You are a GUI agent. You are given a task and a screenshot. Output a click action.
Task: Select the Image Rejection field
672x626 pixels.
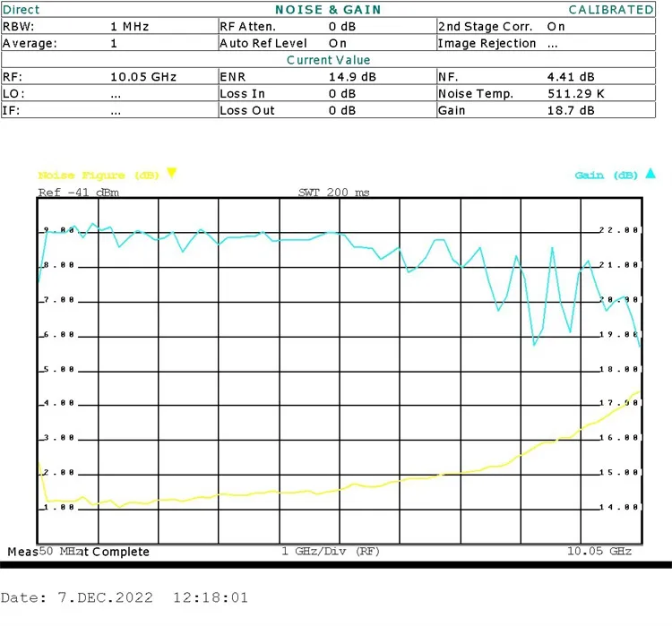click(x=546, y=43)
